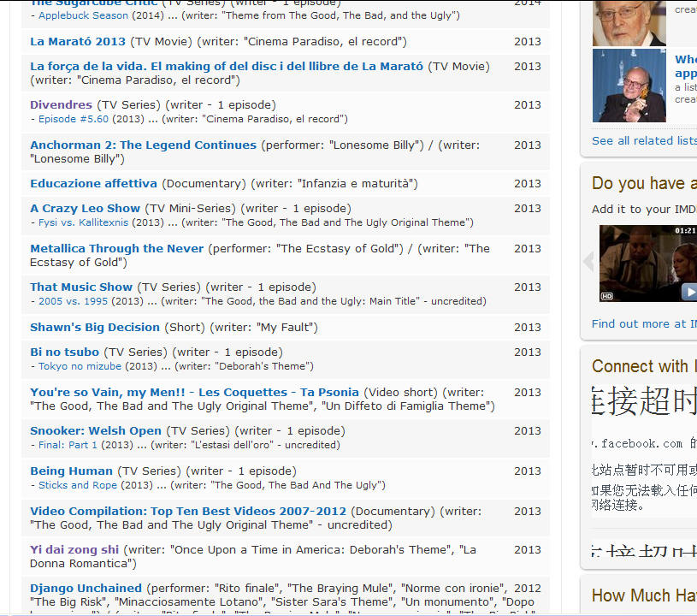Click the video play arrow icon

point(689,293)
